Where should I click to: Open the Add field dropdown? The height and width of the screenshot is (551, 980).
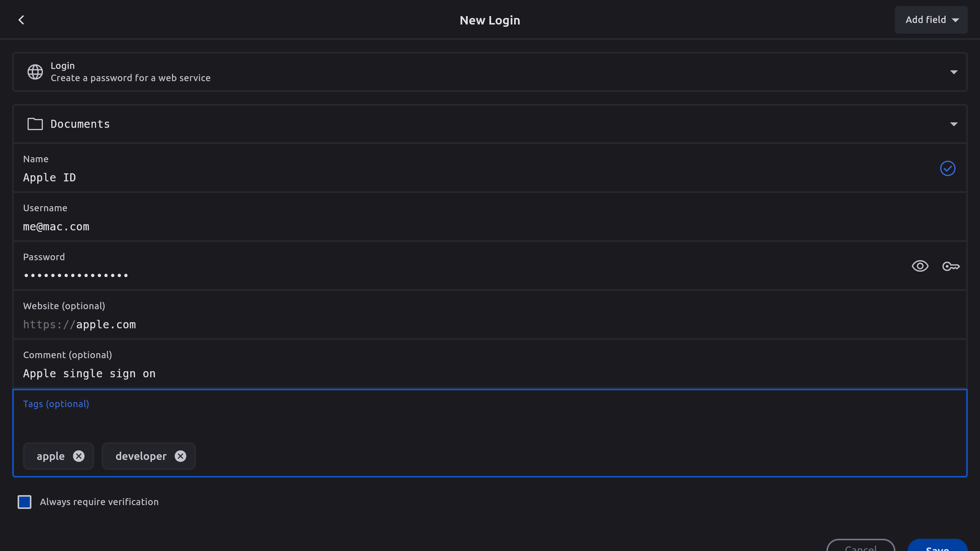(x=931, y=20)
